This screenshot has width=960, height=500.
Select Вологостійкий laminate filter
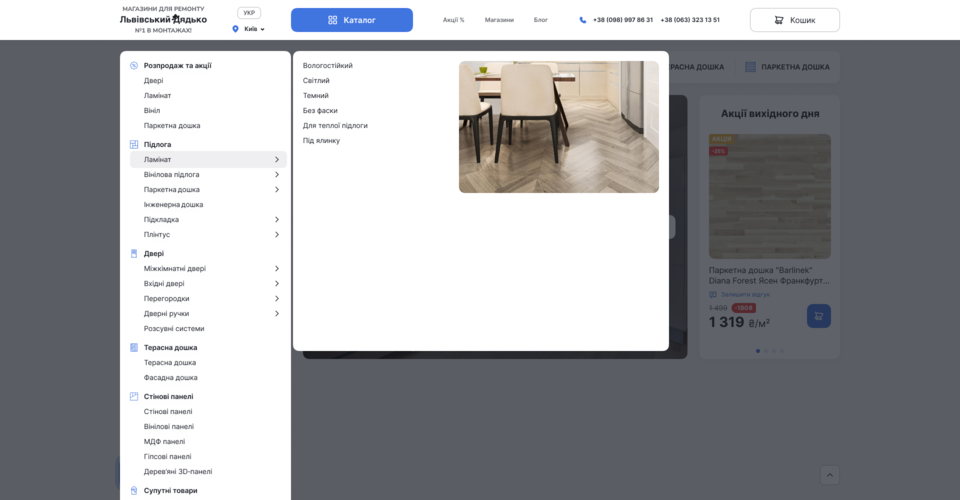[328, 65]
